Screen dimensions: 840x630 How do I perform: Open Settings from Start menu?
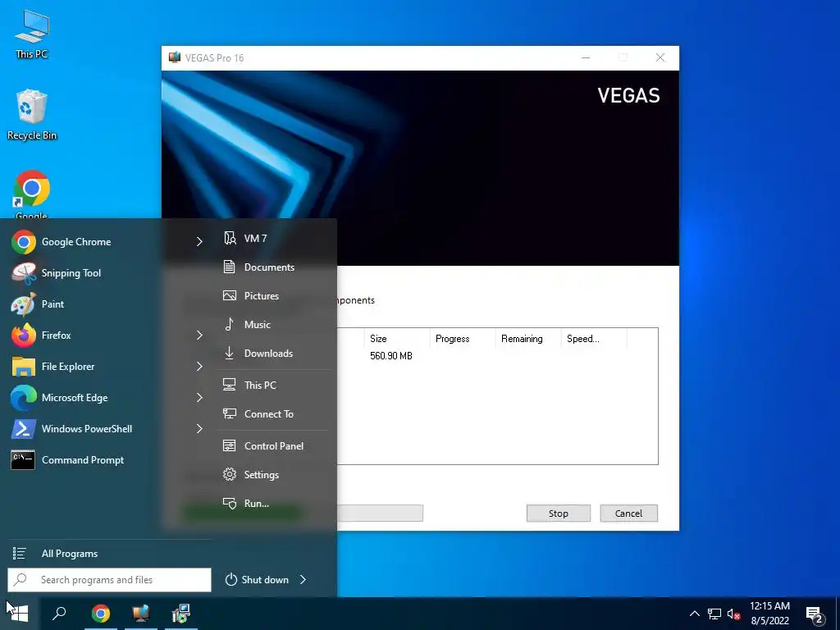[274, 475]
